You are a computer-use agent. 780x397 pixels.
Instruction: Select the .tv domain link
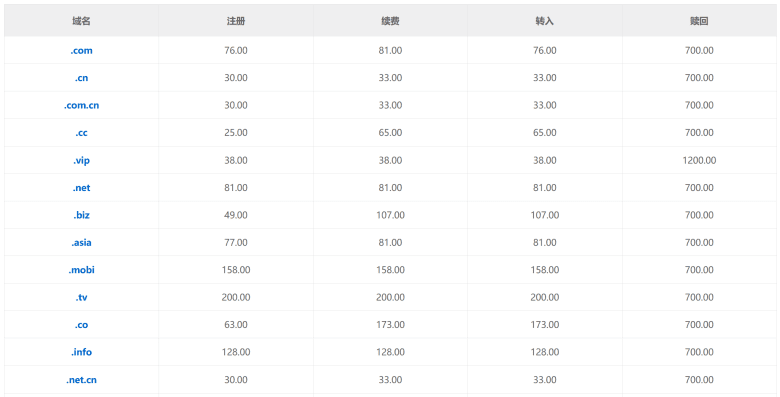[81, 297]
